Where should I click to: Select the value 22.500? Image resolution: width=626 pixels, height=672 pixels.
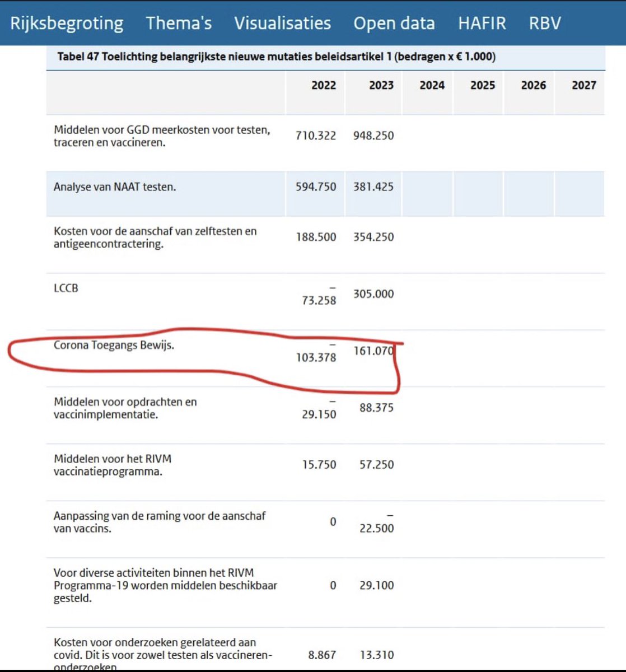(376, 529)
